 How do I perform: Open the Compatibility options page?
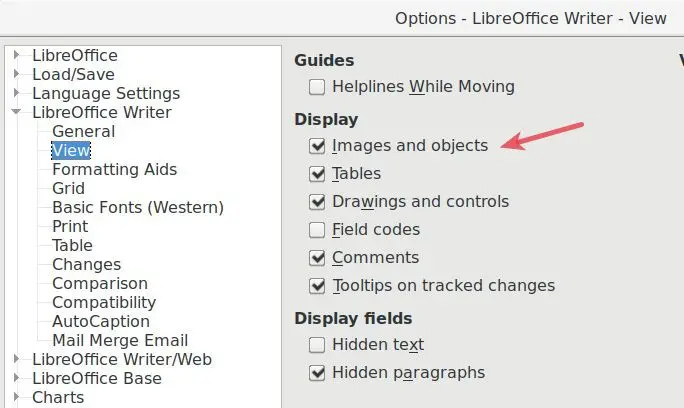pos(103,303)
